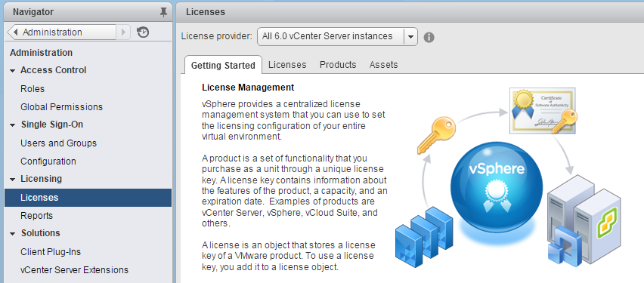Open Client Plug-Ins

(51, 252)
